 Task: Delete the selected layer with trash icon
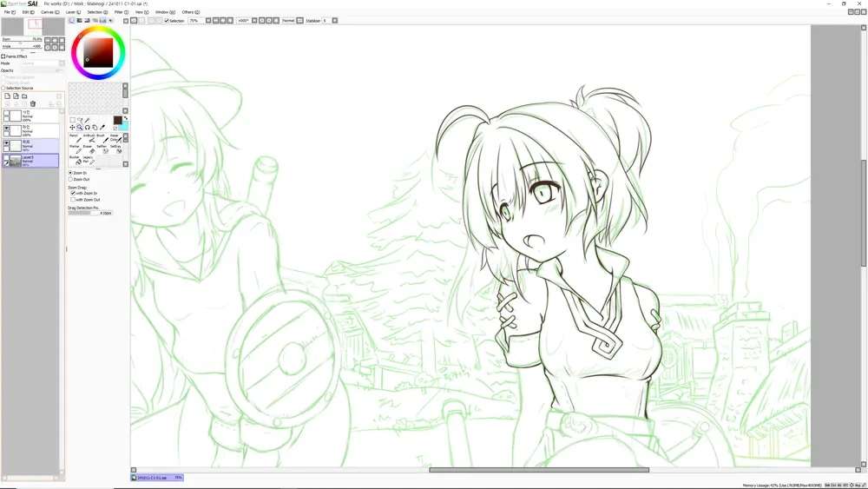[x=33, y=103]
